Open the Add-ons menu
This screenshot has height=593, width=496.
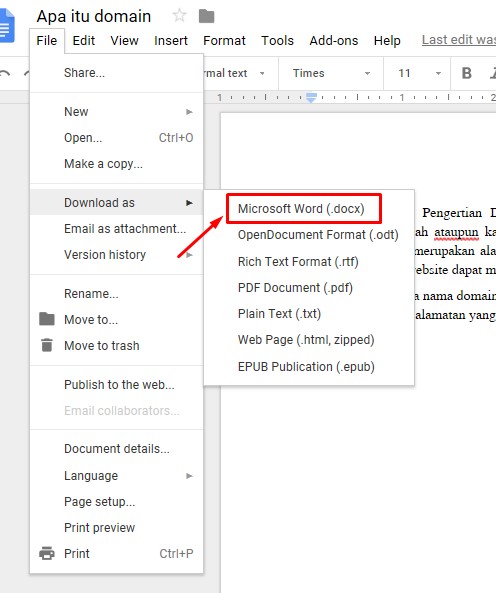pos(334,40)
